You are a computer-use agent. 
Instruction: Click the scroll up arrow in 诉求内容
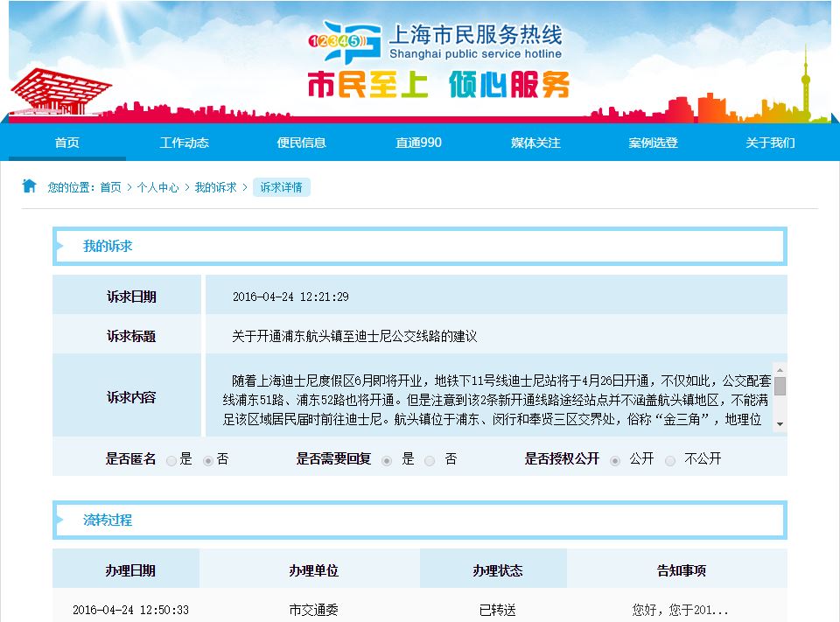pyautogui.click(x=780, y=370)
